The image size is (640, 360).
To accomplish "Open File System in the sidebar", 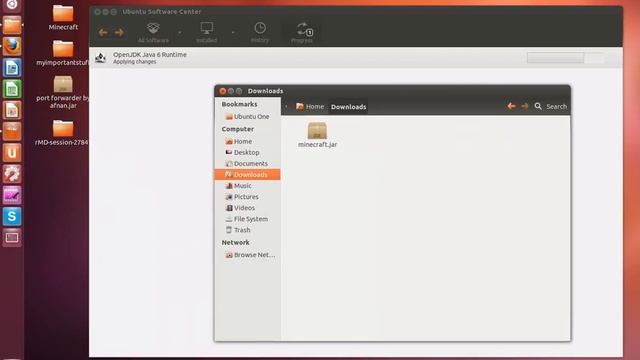I will point(247,219).
